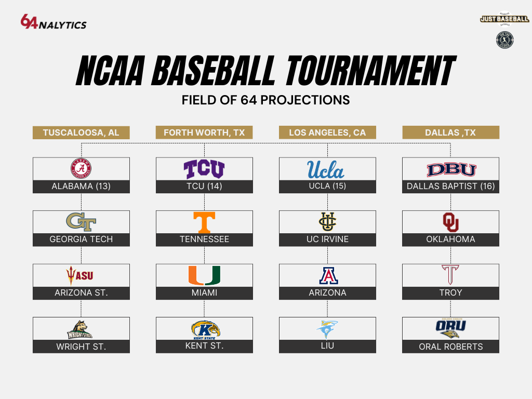
Task: Click the 64Analytics logo
Action: pos(54,22)
